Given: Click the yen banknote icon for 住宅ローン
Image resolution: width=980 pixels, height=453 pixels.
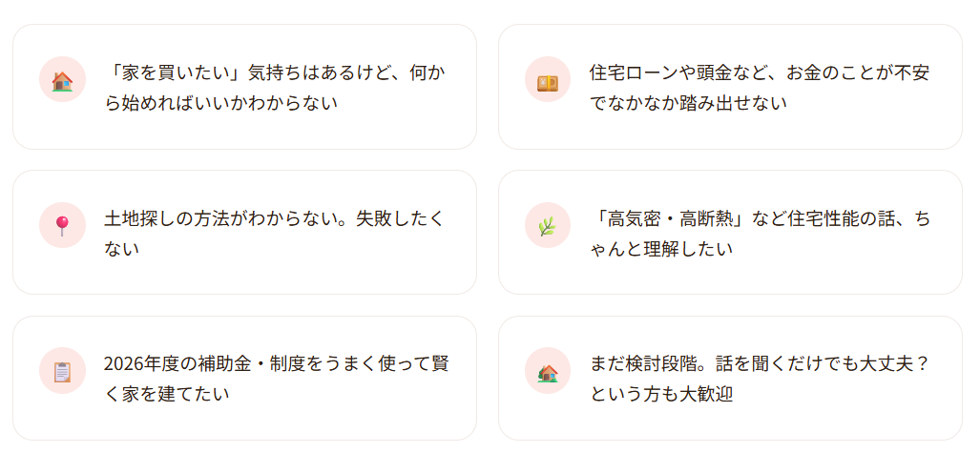Looking at the screenshot, I should pyautogui.click(x=548, y=80).
